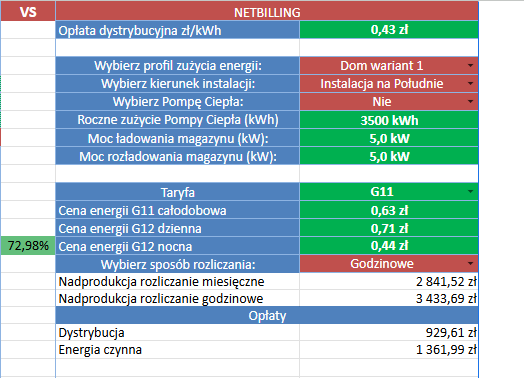Viewport: 524px width, 378px height.
Task: Select 'Moc ładowania magazynu (kW):' label
Action: pyautogui.click(x=177, y=138)
